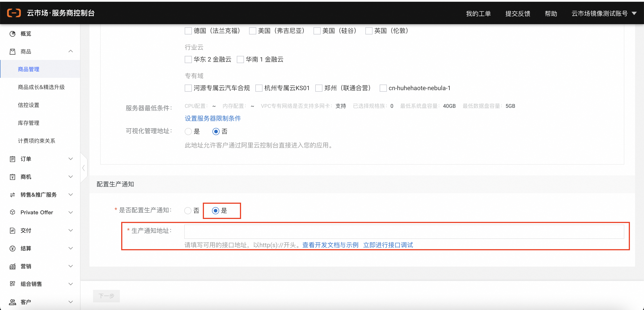Click the 立即进行接口调试 link

coord(388,245)
